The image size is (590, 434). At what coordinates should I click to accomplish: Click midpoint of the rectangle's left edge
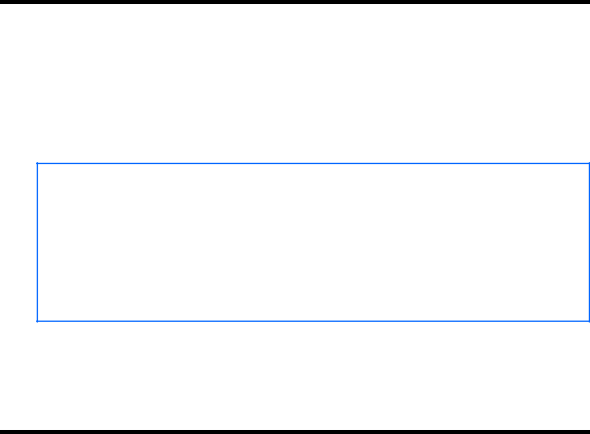37,242
